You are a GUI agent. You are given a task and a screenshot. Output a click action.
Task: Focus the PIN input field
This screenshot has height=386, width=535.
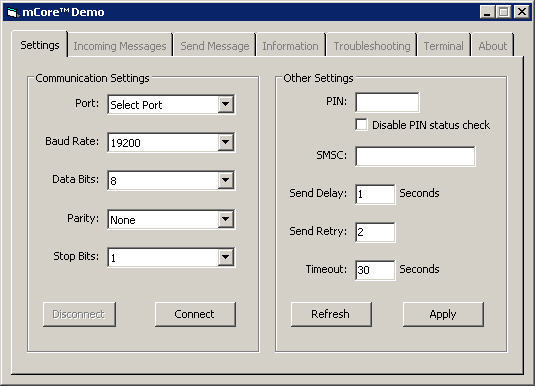[x=387, y=102]
